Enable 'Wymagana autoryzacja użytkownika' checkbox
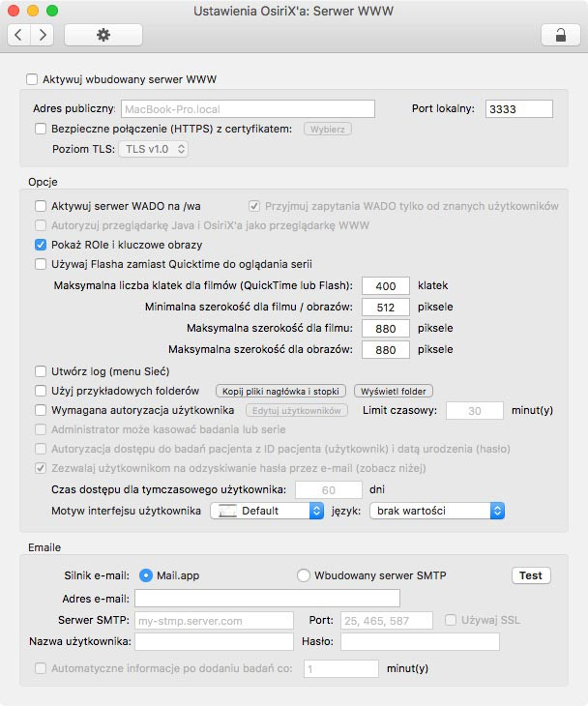 pos(41,410)
